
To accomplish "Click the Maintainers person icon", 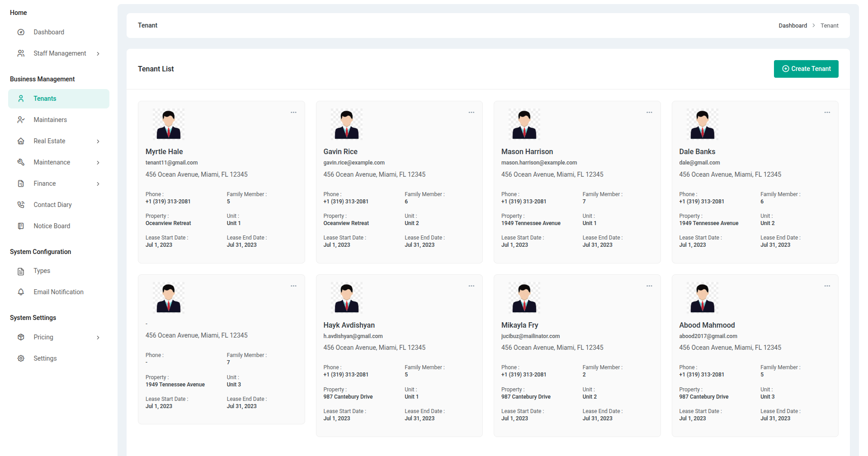I will point(21,120).
